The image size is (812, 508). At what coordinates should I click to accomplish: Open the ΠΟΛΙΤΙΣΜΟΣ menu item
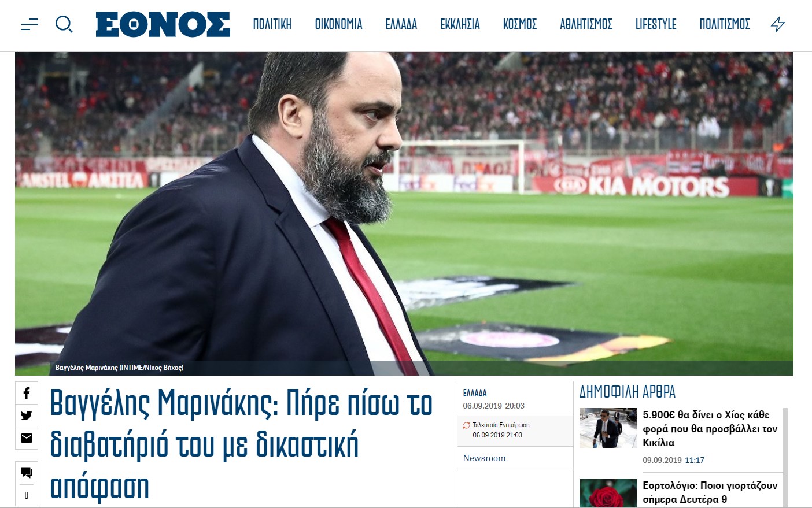(x=725, y=24)
